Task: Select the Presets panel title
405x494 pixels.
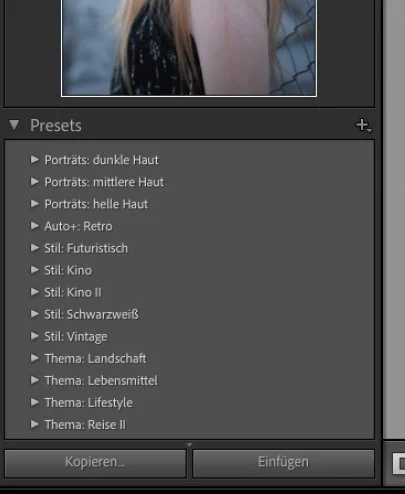Action: [56, 126]
